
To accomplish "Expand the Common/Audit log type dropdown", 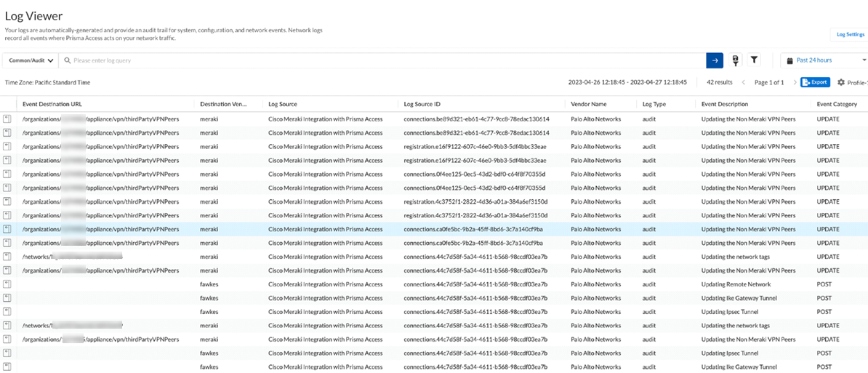I will (31, 60).
